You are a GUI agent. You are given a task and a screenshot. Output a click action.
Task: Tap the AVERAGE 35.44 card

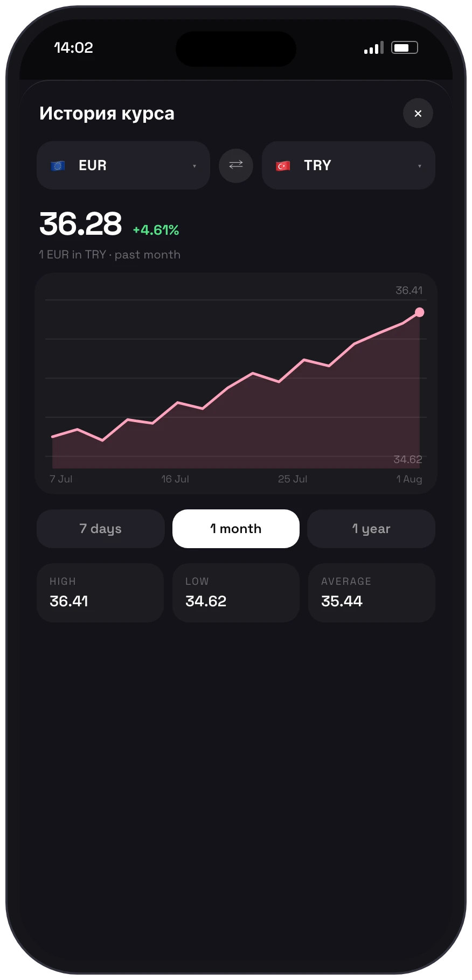pos(372,593)
